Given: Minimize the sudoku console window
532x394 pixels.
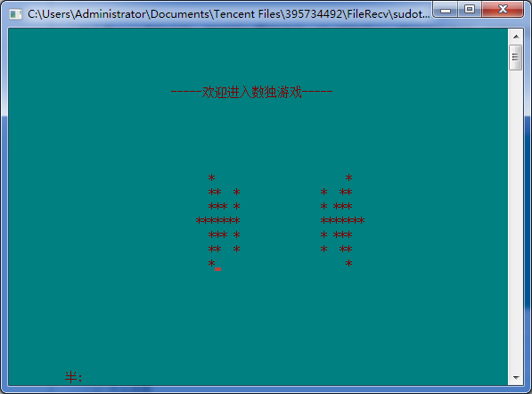Looking at the screenshot, I should coord(446,9).
